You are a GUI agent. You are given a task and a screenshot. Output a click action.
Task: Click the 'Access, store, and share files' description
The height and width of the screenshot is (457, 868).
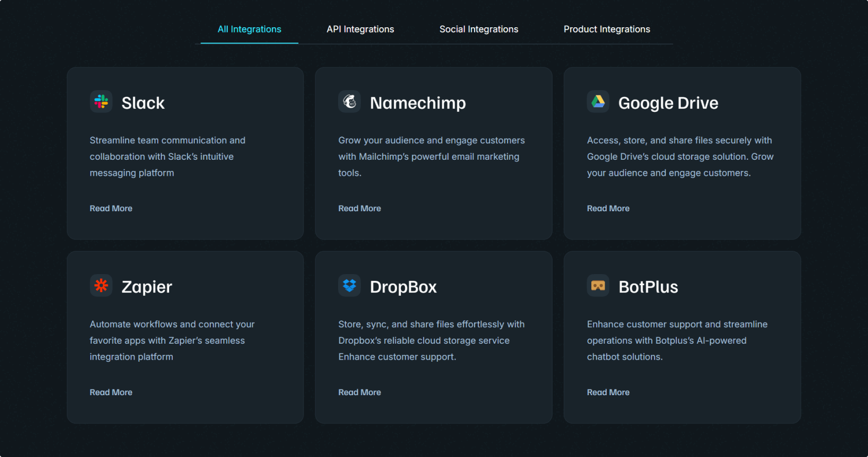680,157
